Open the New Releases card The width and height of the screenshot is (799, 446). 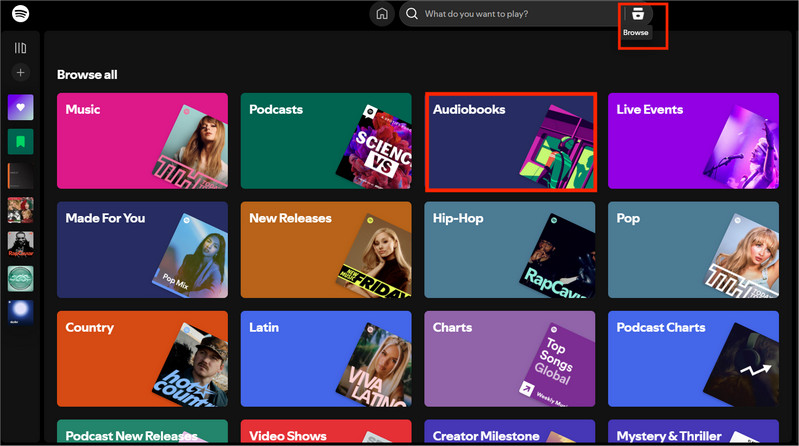(326, 250)
